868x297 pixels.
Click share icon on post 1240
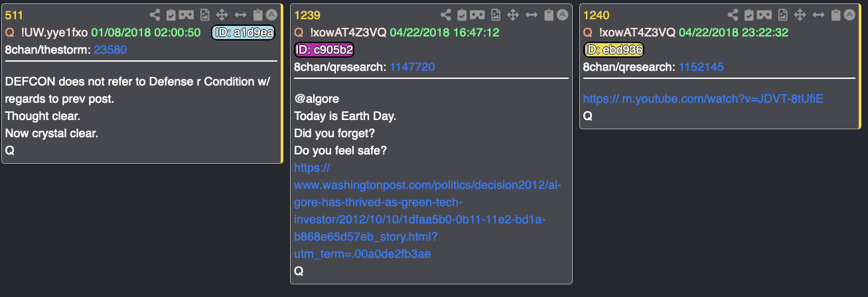pos(733,15)
